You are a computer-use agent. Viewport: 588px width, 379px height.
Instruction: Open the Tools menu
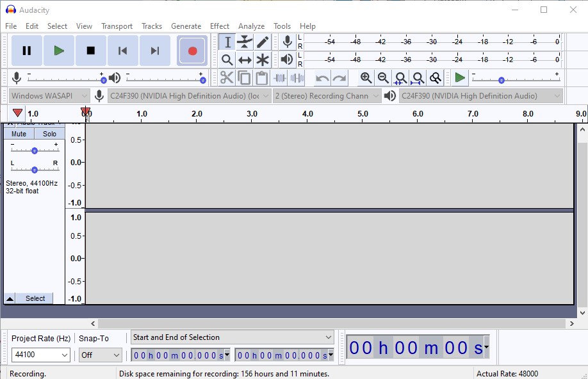[x=282, y=26]
